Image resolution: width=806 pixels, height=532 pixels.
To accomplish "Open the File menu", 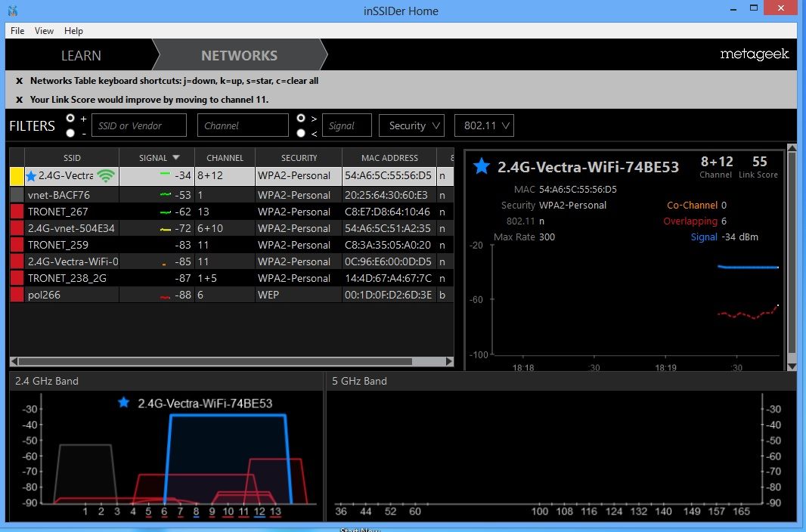I will 17,31.
